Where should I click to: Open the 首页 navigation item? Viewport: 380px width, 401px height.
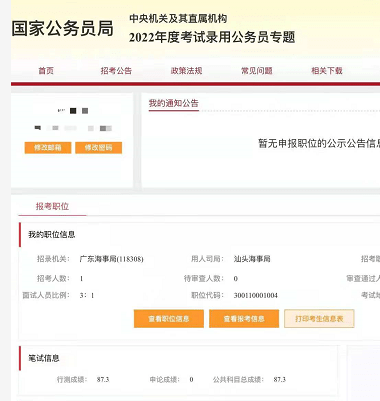tap(46, 71)
